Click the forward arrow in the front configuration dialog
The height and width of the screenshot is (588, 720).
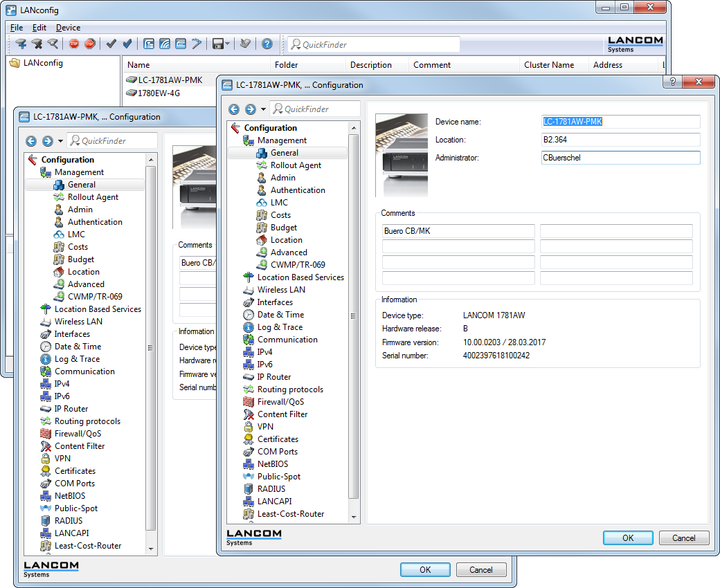tap(250, 109)
